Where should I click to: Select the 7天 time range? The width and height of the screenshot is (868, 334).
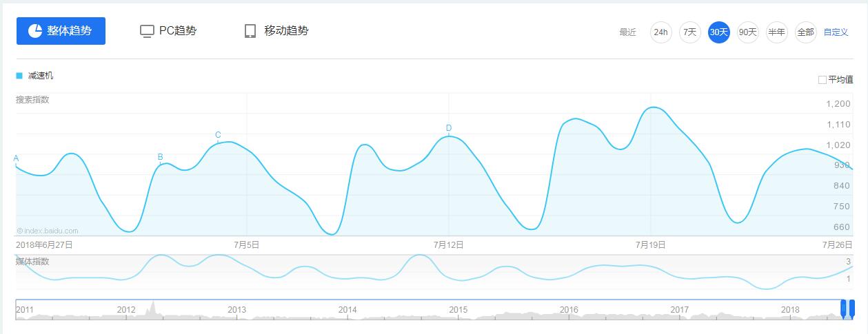(x=689, y=32)
